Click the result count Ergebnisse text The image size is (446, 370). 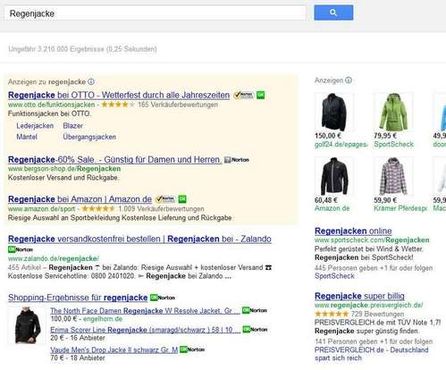coord(82,49)
